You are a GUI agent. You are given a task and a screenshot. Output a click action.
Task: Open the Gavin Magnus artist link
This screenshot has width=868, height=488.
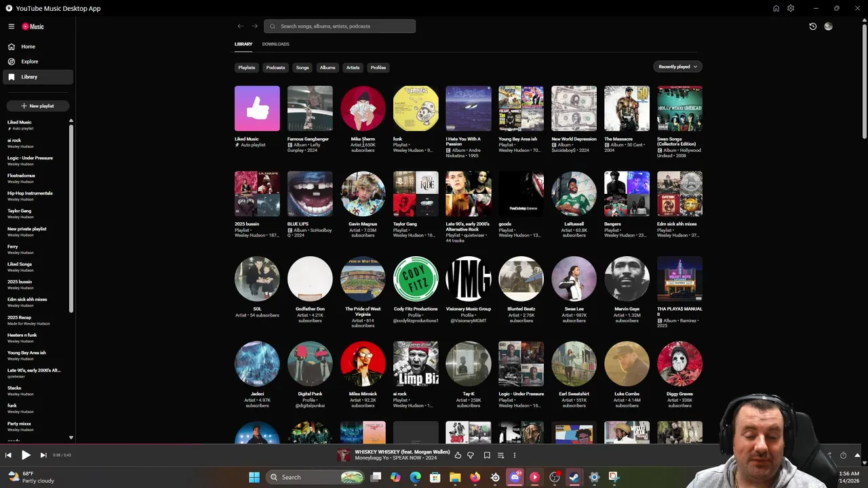[363, 224]
